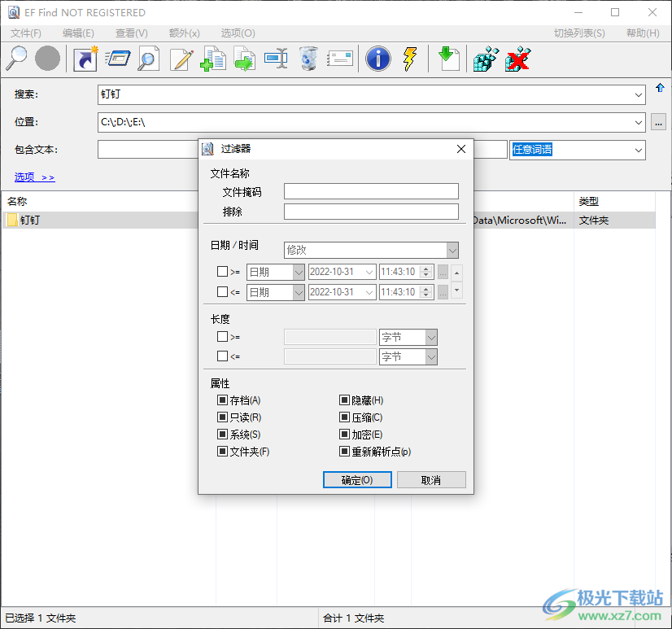Click the copy files green plus icon
This screenshot has width=672, height=629.
212,59
